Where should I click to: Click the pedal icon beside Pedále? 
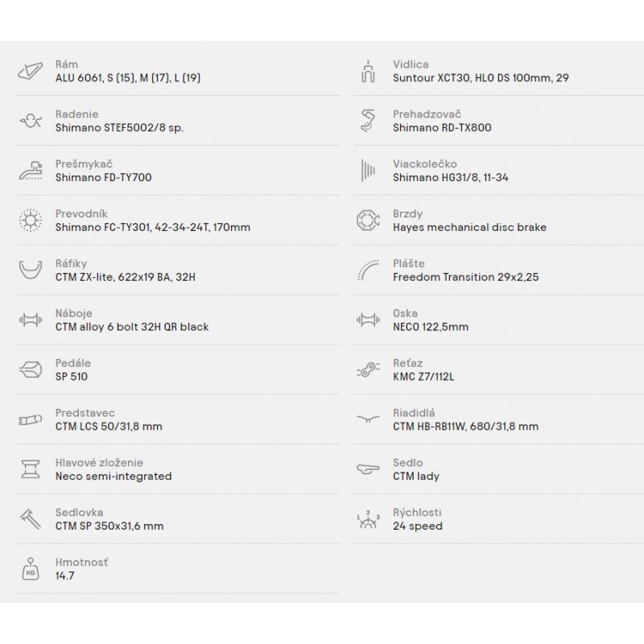31,369
